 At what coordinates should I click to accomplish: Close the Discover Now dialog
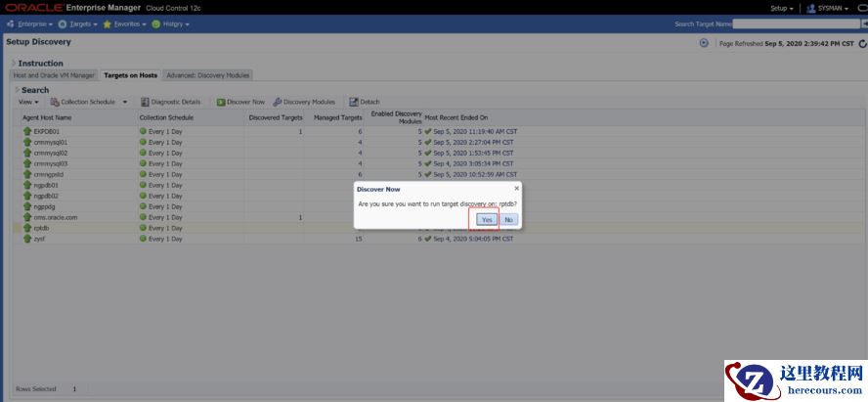516,188
